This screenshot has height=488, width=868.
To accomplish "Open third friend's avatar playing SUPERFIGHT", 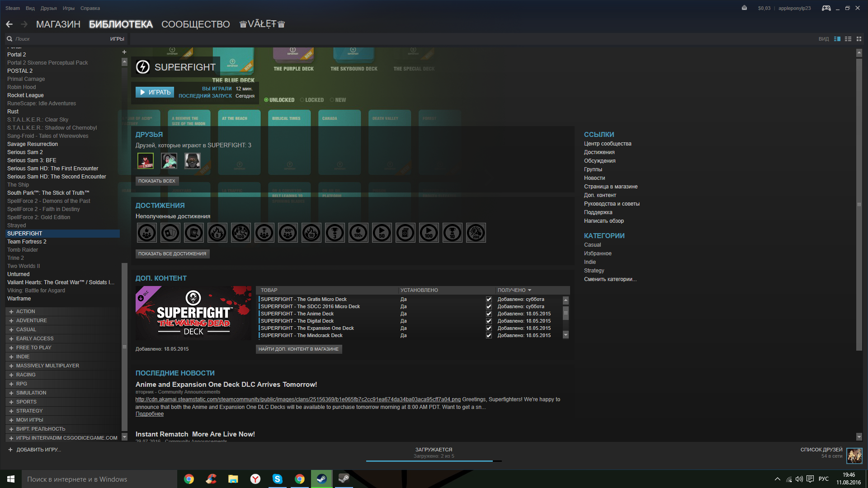I will tap(193, 161).
